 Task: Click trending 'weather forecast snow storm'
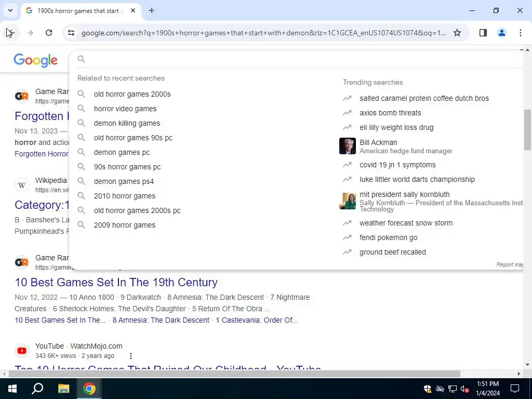406,223
